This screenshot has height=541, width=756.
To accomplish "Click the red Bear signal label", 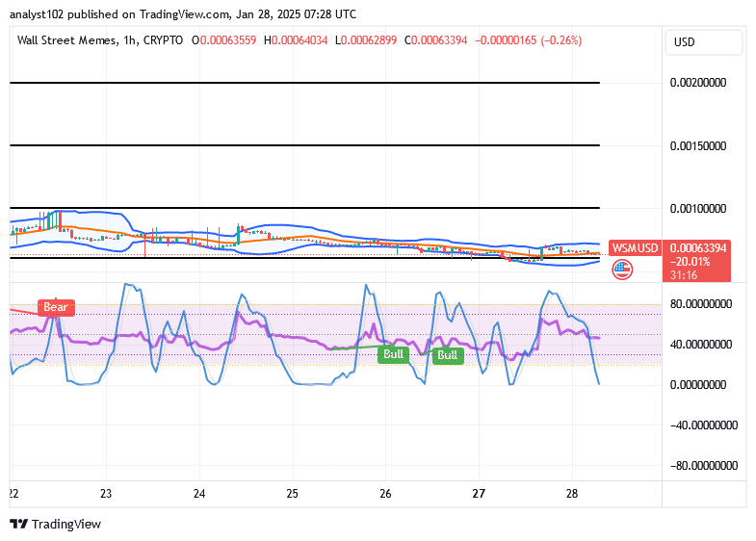I will coord(56,307).
